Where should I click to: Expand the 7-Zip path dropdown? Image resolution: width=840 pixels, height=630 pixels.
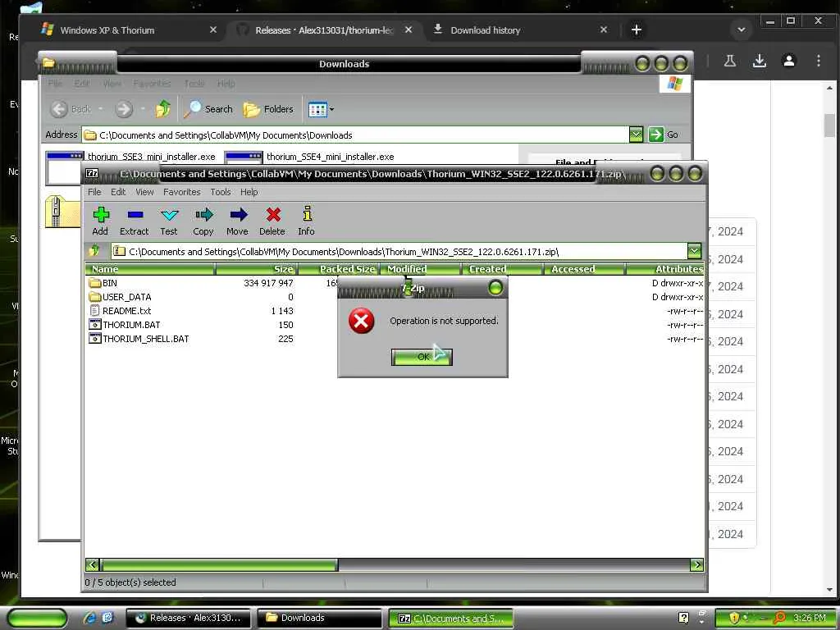(x=694, y=251)
